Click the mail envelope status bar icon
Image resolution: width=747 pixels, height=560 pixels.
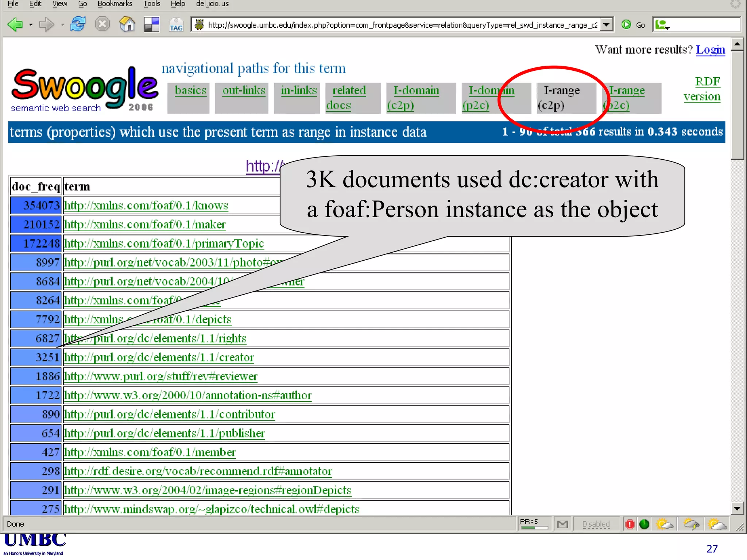pos(562,524)
